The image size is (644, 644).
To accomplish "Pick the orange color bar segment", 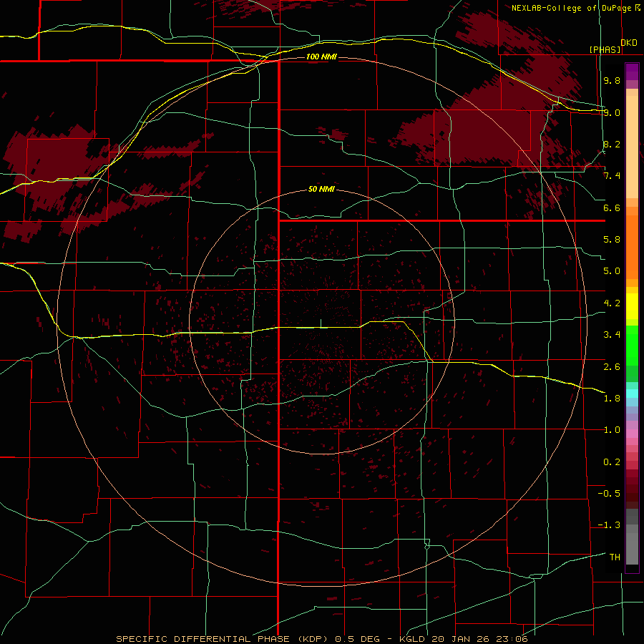I will coord(632,248).
